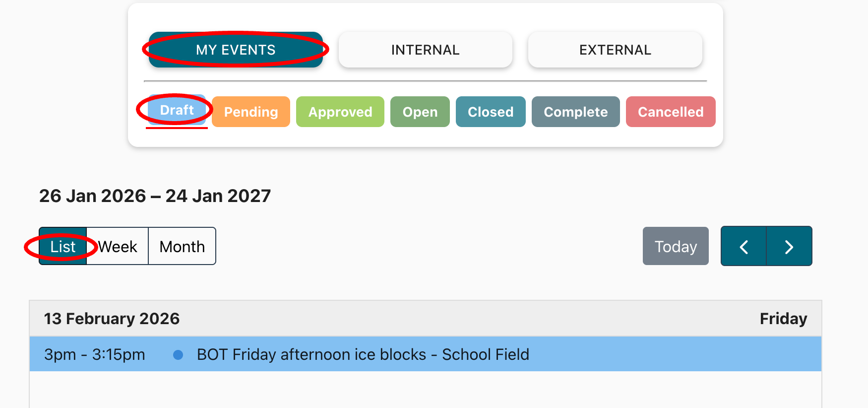Go to previous date range arrow
This screenshot has width=868, height=408.
tap(744, 246)
